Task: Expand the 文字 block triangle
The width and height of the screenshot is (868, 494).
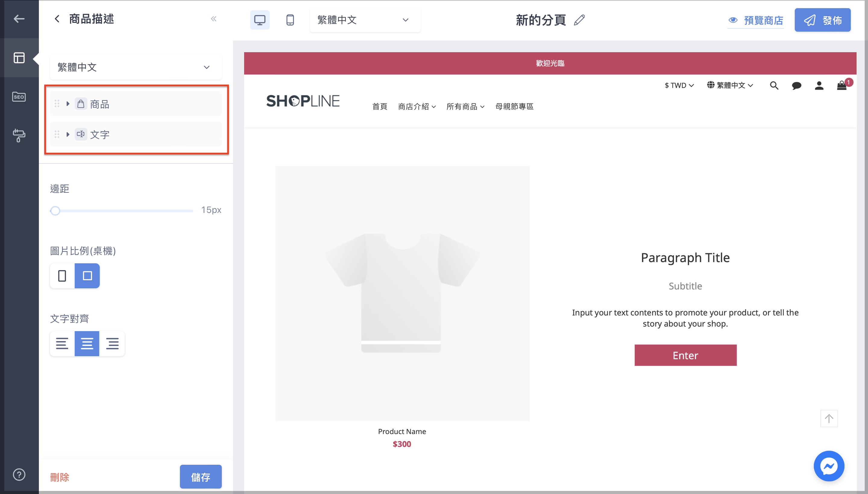Action: (68, 135)
